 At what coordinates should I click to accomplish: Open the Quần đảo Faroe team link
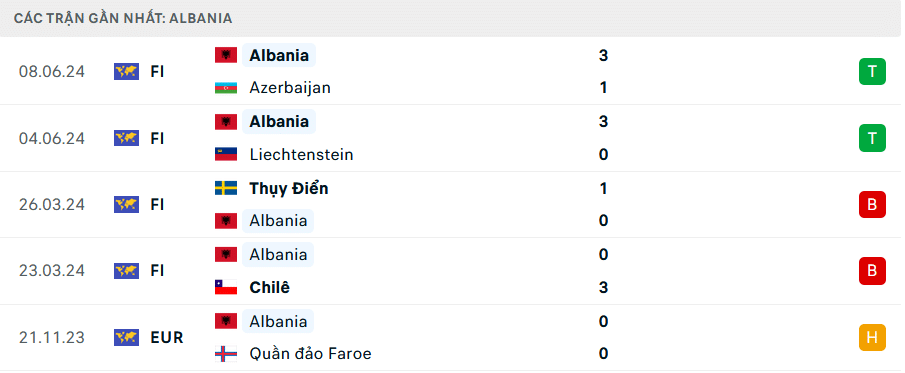(x=310, y=353)
